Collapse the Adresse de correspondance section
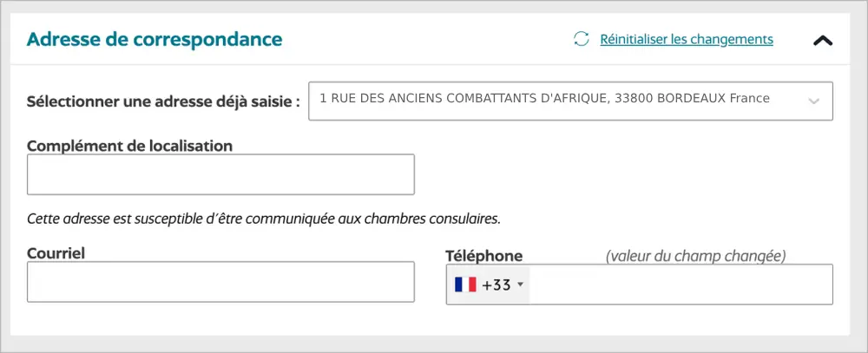Viewport: 868px width, 353px height. click(822, 40)
